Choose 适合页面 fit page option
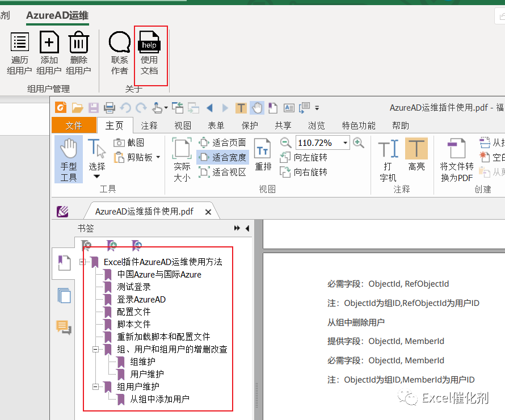505x420 pixels. [222, 142]
